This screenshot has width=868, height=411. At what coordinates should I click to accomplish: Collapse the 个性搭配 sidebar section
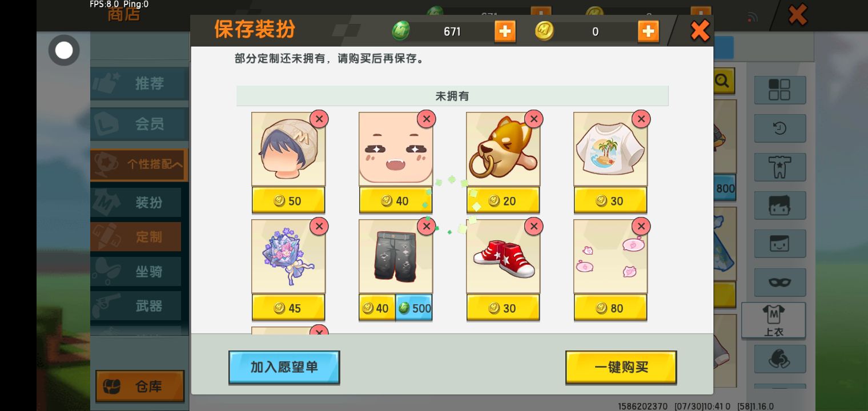click(x=139, y=164)
